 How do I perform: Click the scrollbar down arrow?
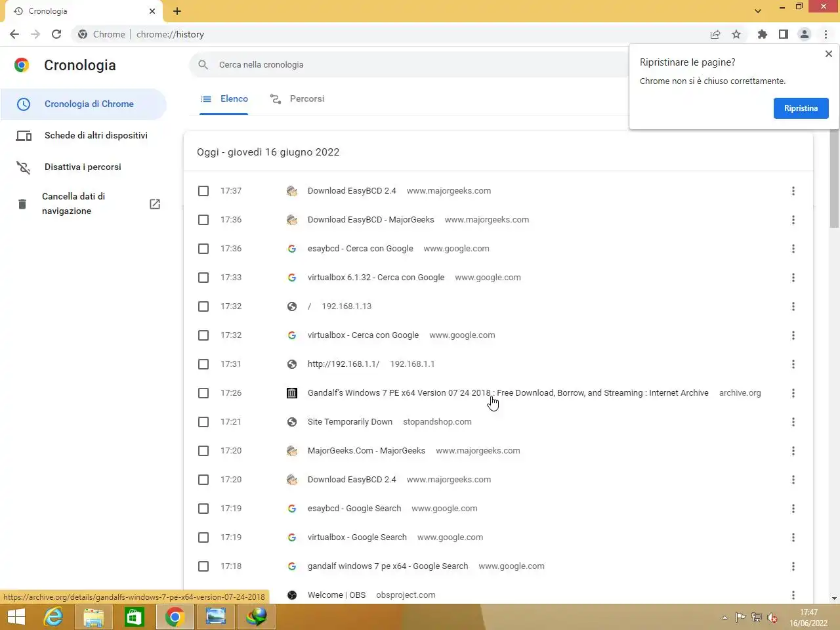pyautogui.click(x=834, y=598)
